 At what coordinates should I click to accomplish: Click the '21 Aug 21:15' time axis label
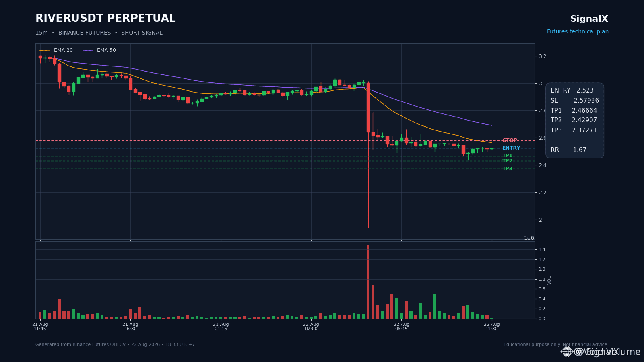221,327
